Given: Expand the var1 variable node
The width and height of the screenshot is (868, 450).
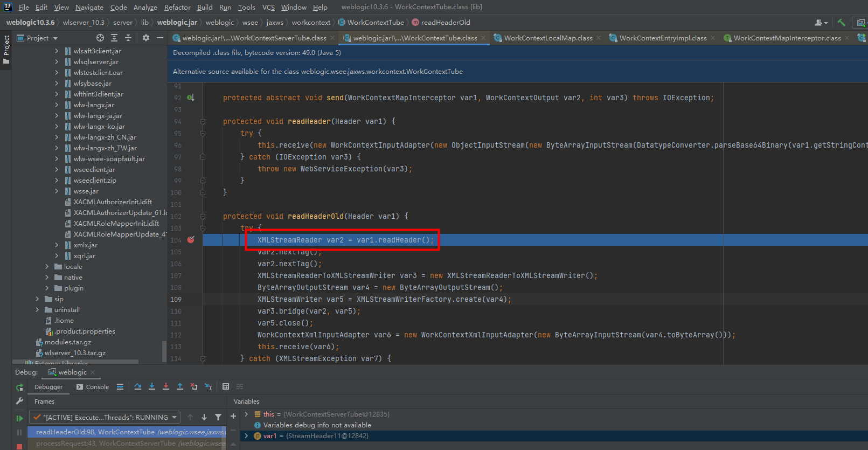Looking at the screenshot, I should (246, 435).
